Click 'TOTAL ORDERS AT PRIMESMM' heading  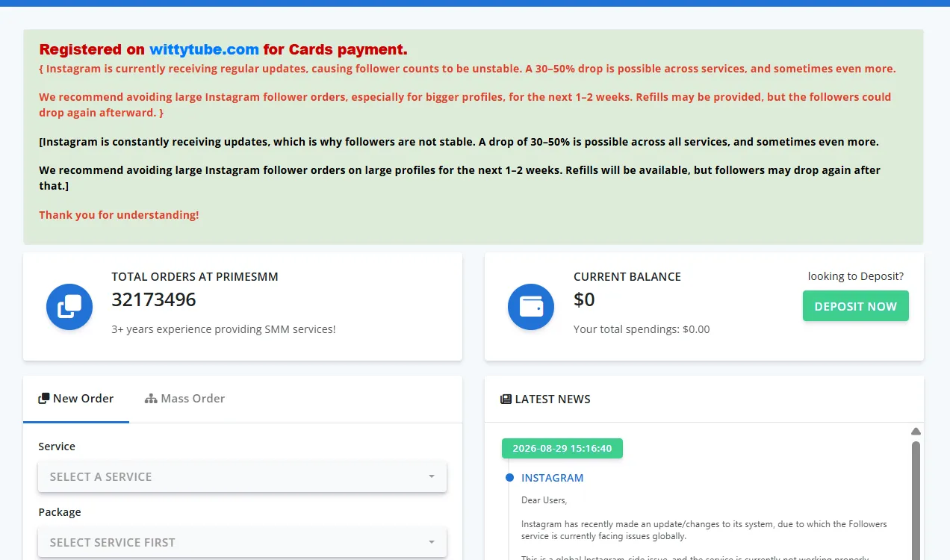pos(195,277)
